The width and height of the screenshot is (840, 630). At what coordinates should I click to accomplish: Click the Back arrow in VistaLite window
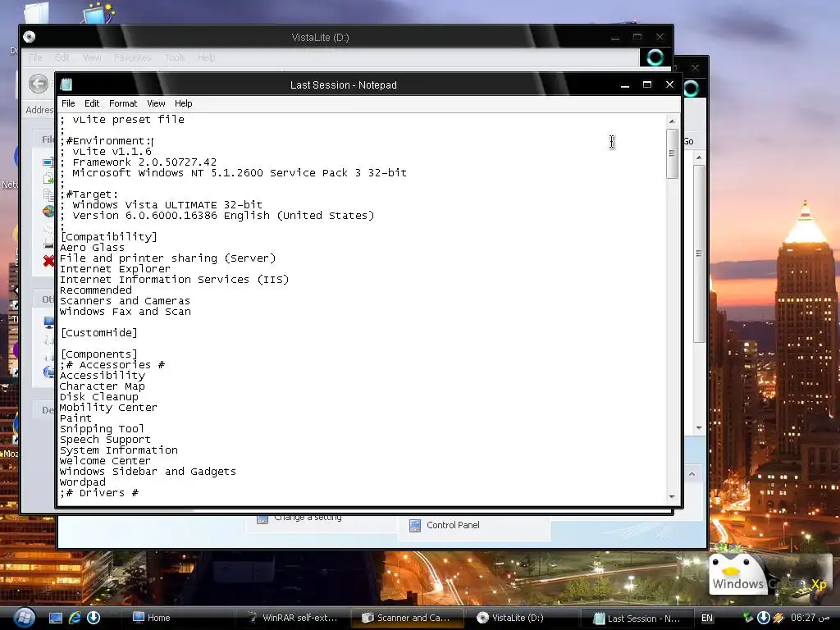pos(38,84)
